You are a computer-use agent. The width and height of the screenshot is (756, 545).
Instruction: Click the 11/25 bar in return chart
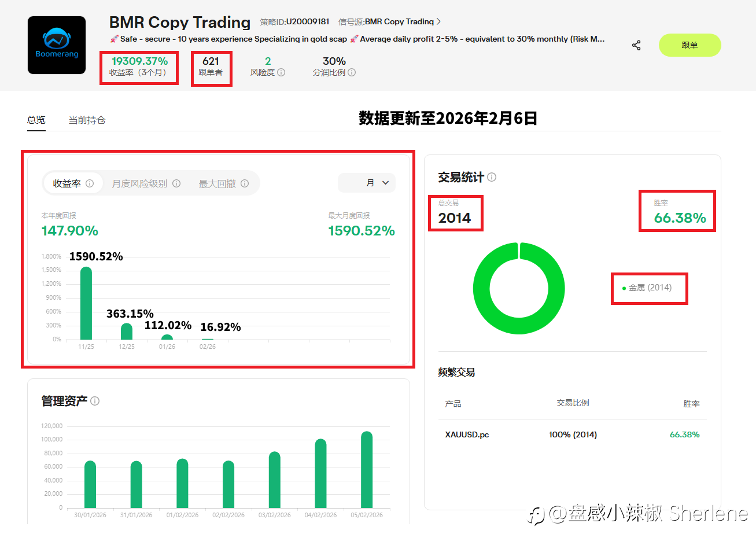86,303
